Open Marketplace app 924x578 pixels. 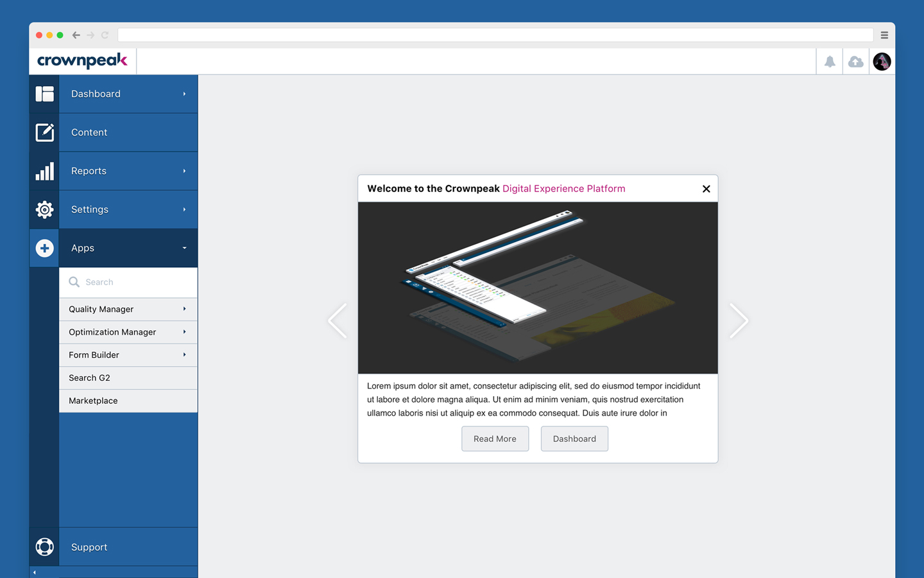[128, 401]
